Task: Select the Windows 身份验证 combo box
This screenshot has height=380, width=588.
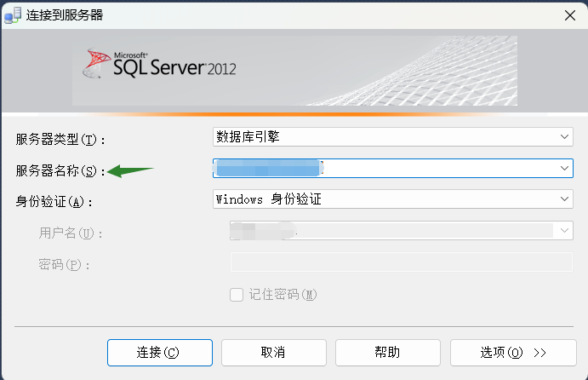Action: point(392,199)
